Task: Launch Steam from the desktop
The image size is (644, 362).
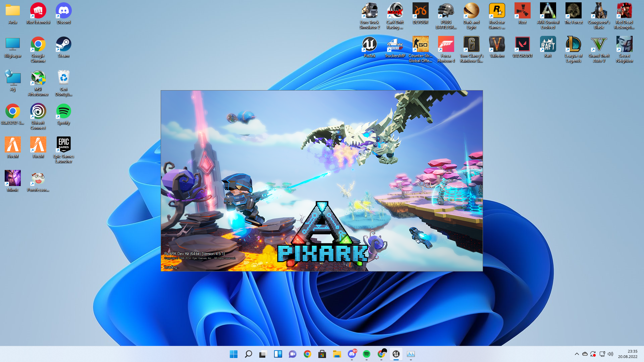Action: coord(63,47)
